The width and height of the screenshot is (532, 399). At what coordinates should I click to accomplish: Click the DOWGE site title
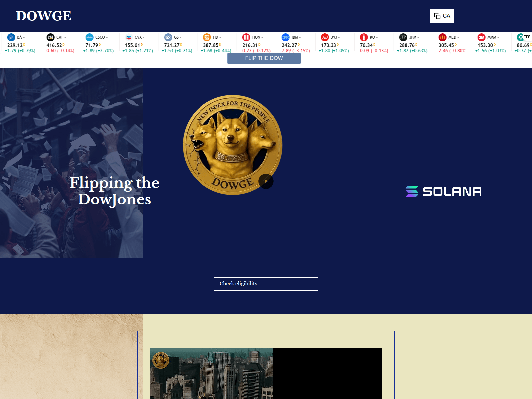pyautogui.click(x=44, y=15)
